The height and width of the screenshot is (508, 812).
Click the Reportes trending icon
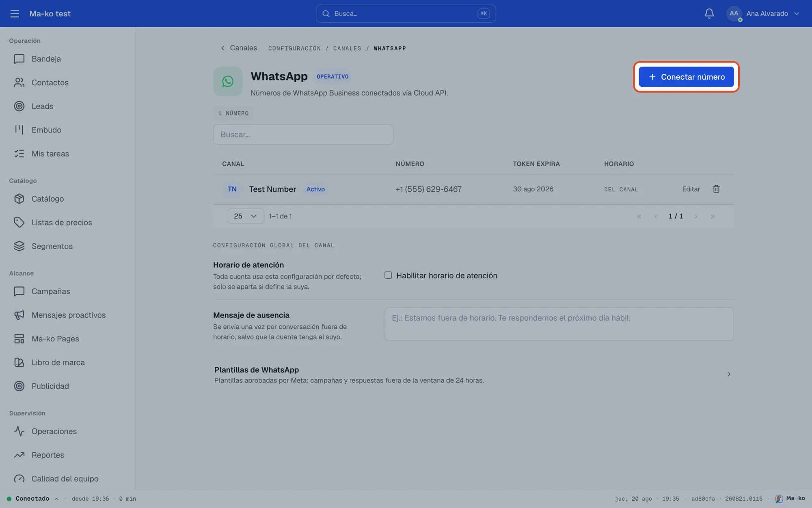(19, 455)
